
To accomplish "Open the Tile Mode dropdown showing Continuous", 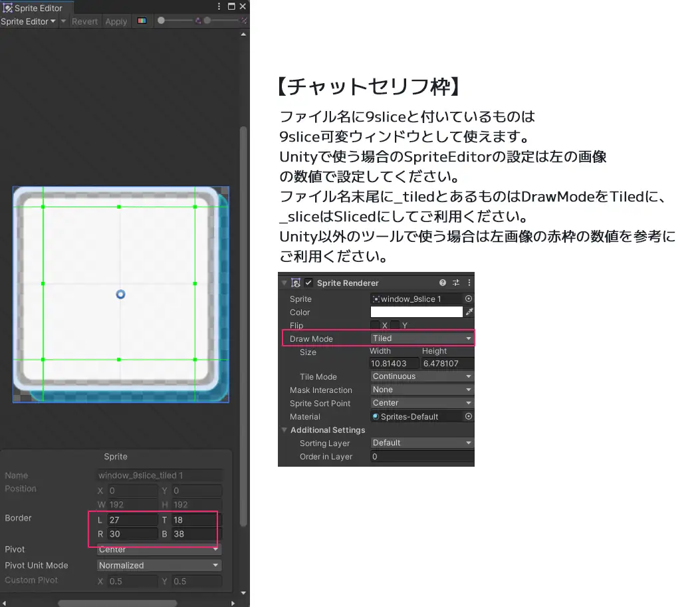I will point(421,376).
